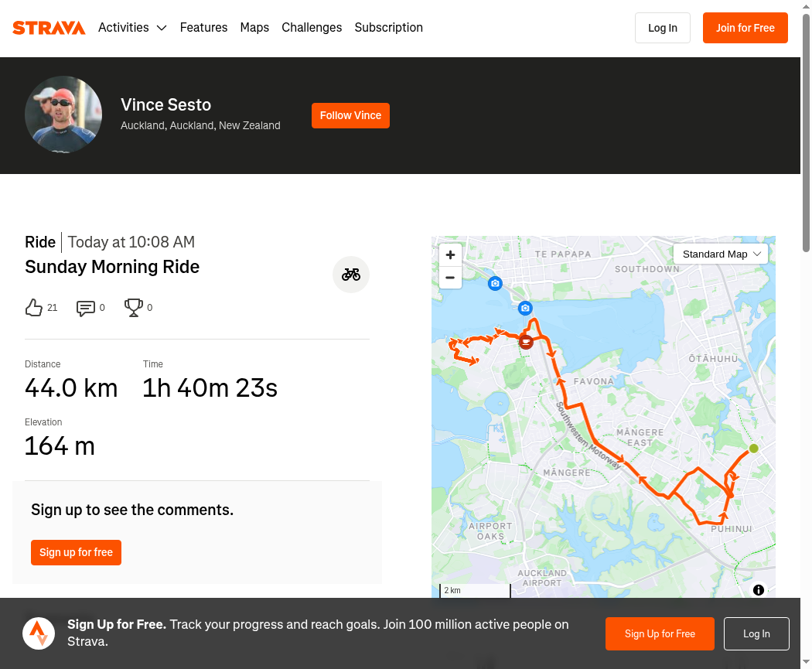
Task: Open the map info attribution icon
Action: pyautogui.click(x=758, y=590)
